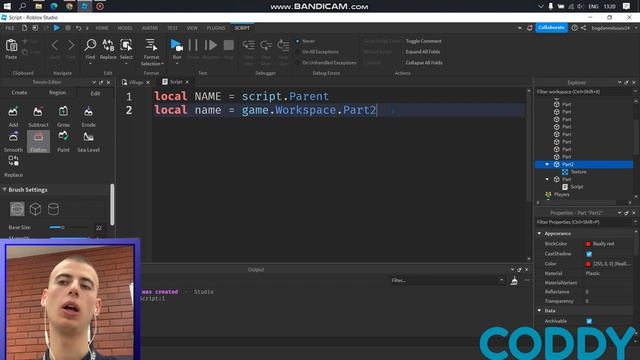Screen dimensions: 640x360
Task: Click the clear output broom icon
Action: click(514, 280)
